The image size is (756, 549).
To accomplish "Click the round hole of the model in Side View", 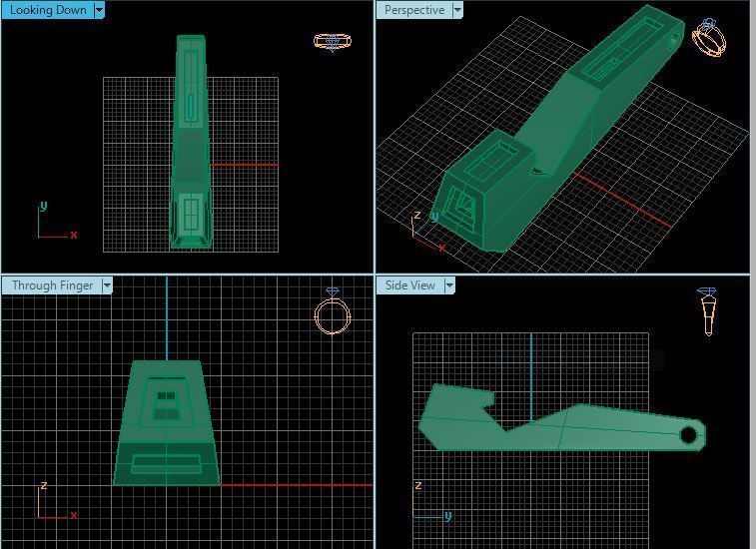I will [688, 435].
